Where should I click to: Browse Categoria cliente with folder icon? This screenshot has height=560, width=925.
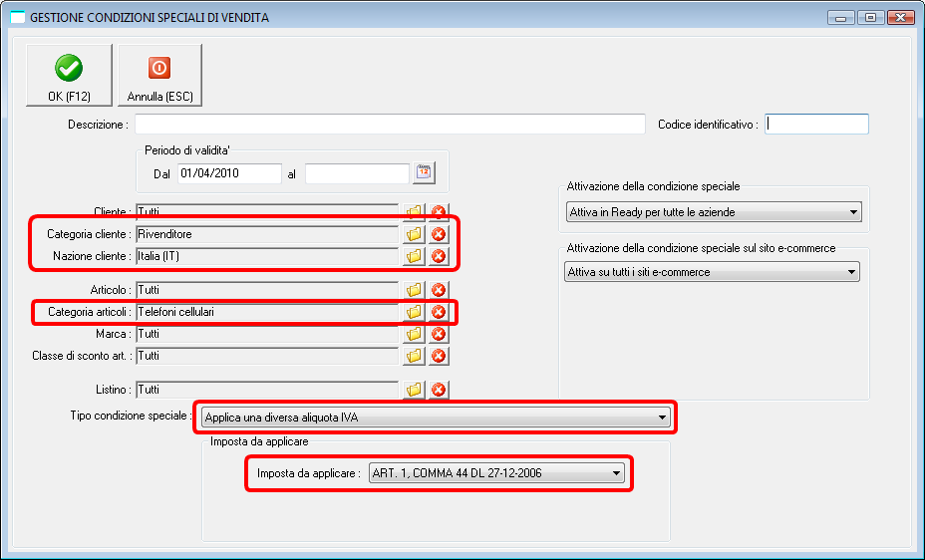click(x=414, y=234)
